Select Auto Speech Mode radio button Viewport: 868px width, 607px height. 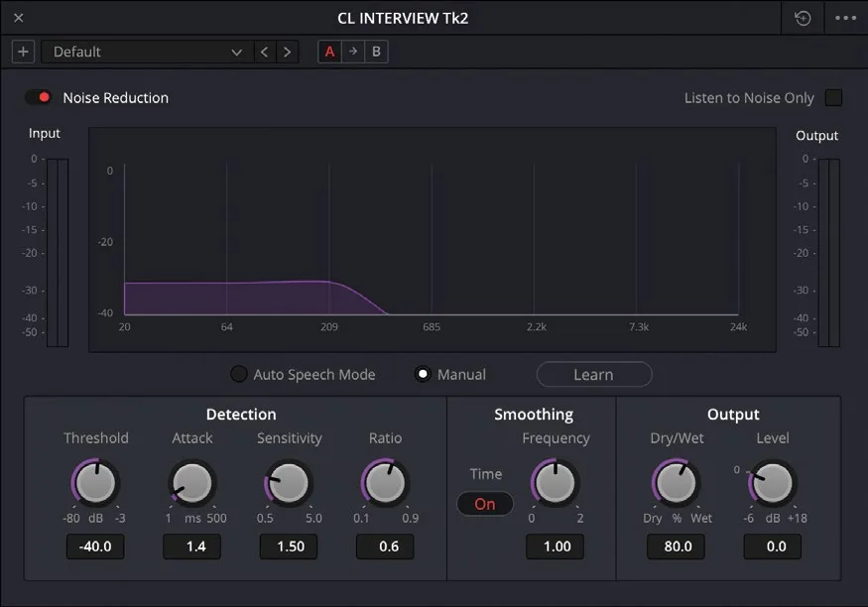click(239, 374)
